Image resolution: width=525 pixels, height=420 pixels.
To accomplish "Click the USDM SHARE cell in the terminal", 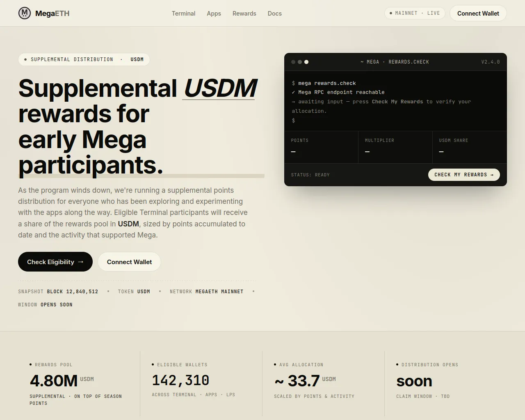I will pyautogui.click(x=470, y=147).
